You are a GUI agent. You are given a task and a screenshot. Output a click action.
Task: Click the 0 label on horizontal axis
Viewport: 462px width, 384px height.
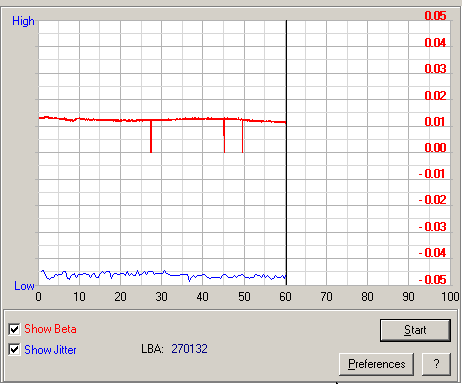tap(39, 297)
